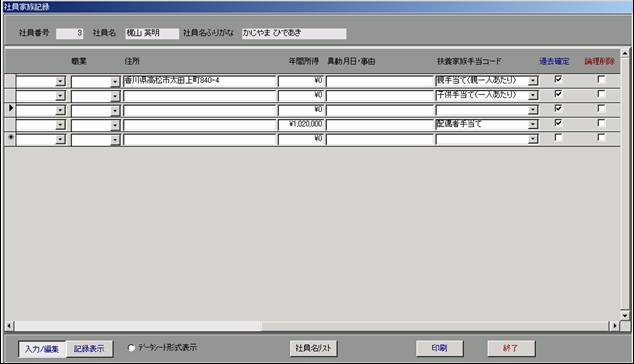The height and width of the screenshot is (364, 634).
Task: Open 職業 dropdown in the 子供手当て row
Action: [x=115, y=96]
